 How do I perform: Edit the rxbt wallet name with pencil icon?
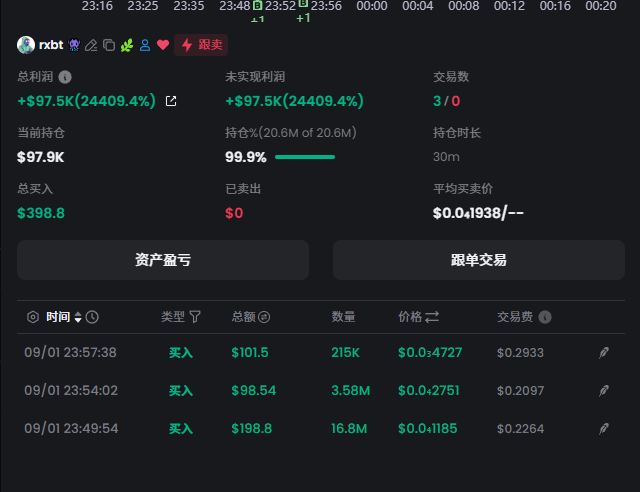click(91, 45)
